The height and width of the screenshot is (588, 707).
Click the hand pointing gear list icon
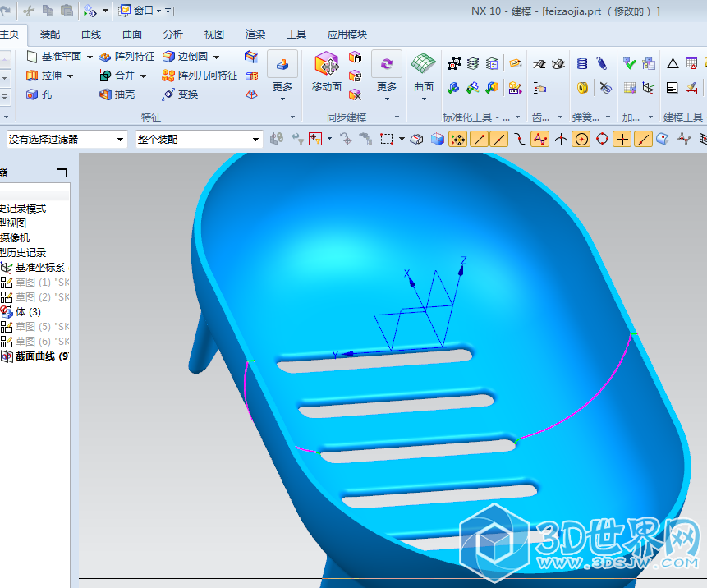(539, 88)
